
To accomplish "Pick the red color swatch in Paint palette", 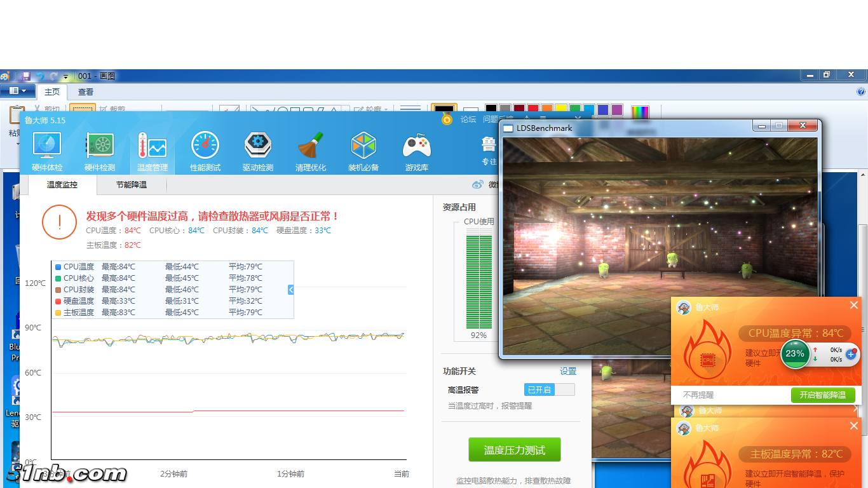I will tap(533, 110).
